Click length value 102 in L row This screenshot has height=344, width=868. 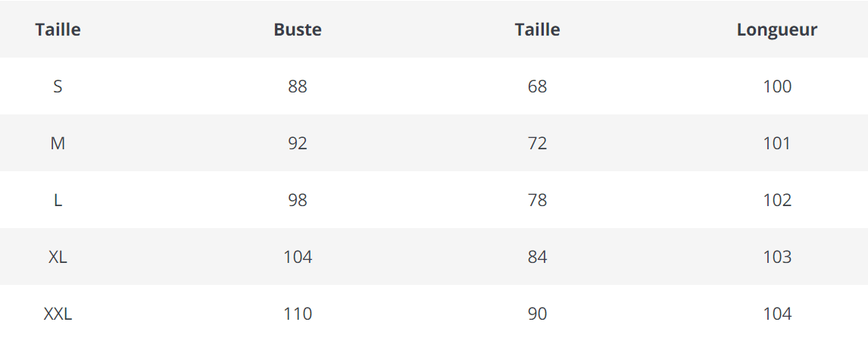(x=777, y=200)
